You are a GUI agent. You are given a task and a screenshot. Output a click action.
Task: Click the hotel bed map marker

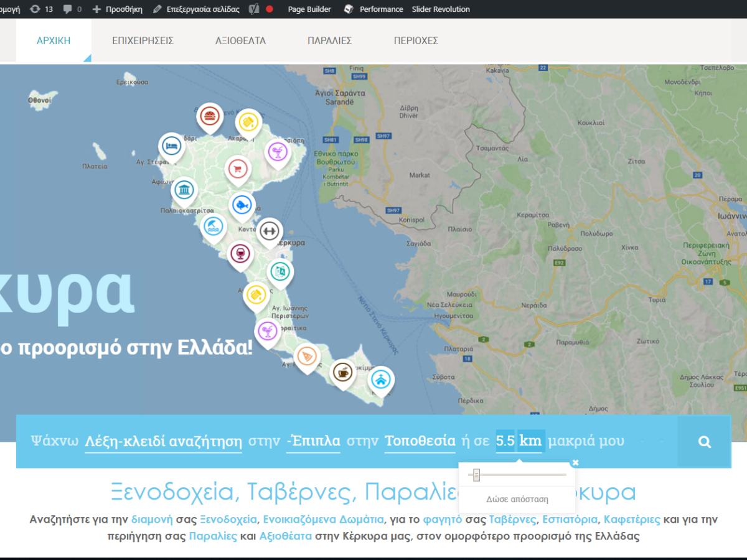pos(172,147)
